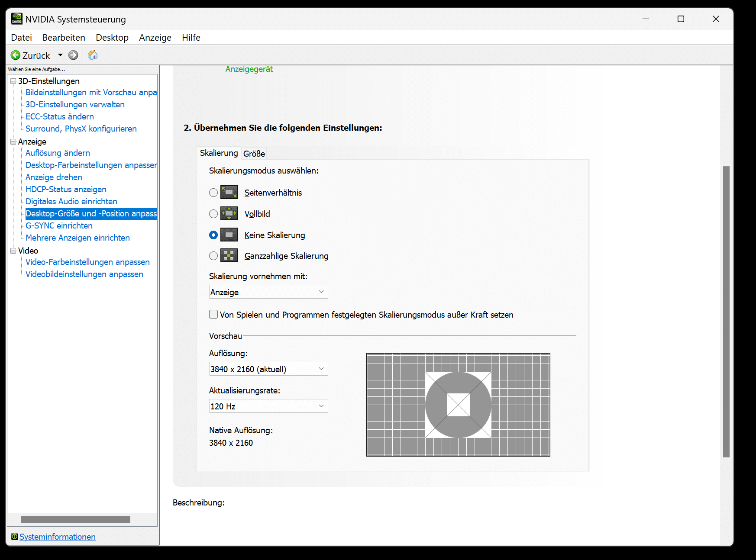
Task: Open the Hilfe menu
Action: click(191, 38)
